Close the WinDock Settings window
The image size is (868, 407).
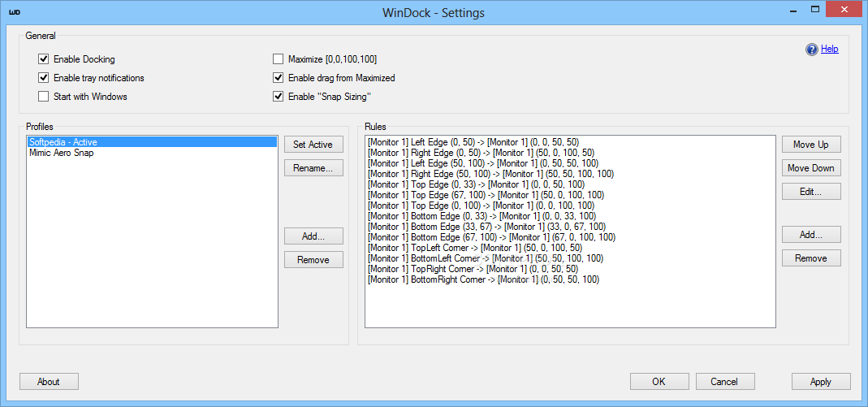coord(846,10)
